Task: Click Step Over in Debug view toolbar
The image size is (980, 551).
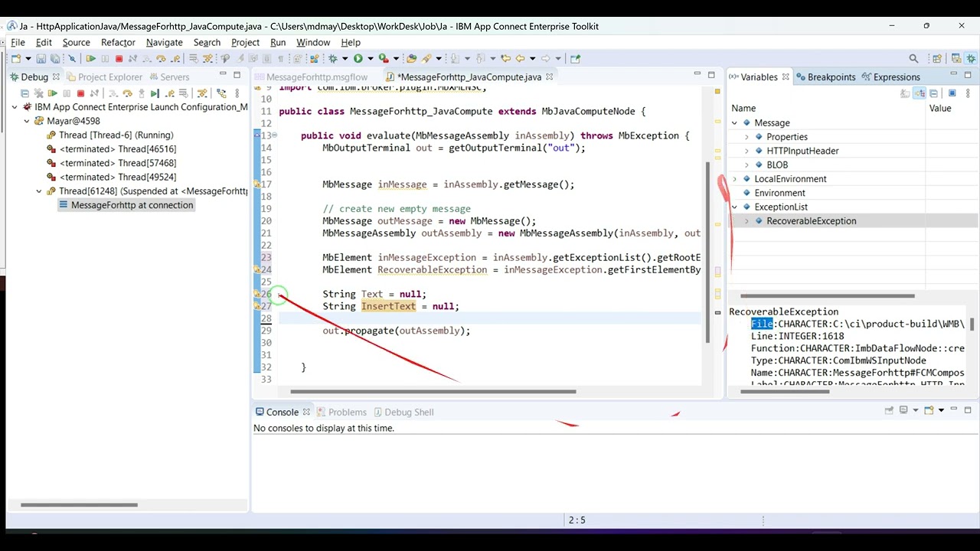Action: click(x=127, y=93)
